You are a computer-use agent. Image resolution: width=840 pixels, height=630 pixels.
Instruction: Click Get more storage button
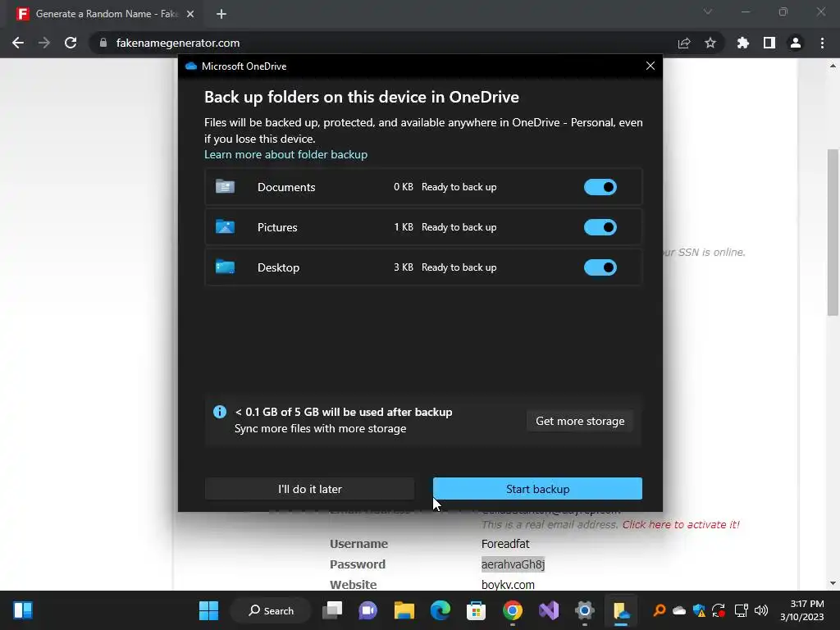tap(580, 421)
